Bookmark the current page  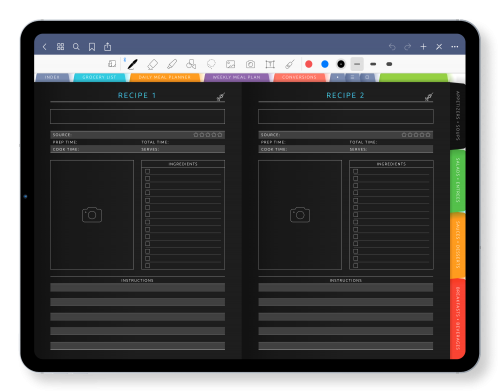pos(92,47)
